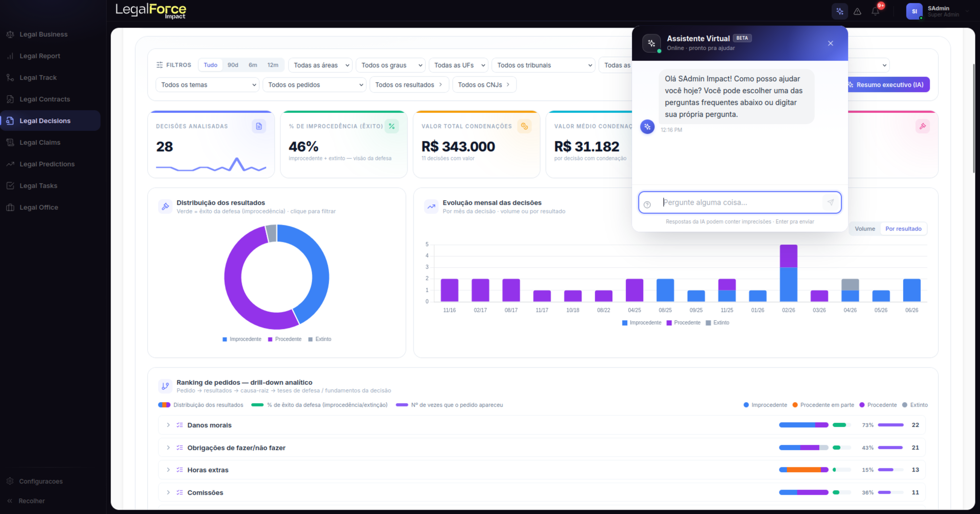Screen dimensions: 980x514
Task: Select the 90d period filter
Action: (x=233, y=65)
